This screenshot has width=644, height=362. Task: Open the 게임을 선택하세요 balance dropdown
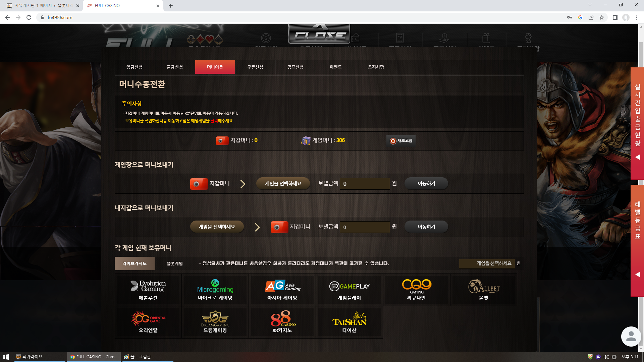[487, 263]
